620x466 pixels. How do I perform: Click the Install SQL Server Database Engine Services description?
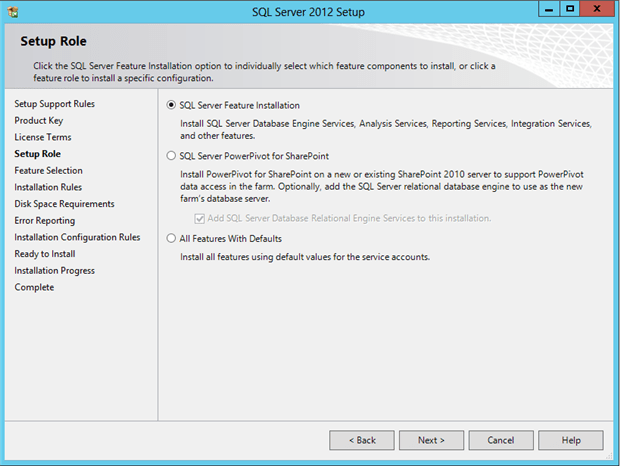point(386,129)
